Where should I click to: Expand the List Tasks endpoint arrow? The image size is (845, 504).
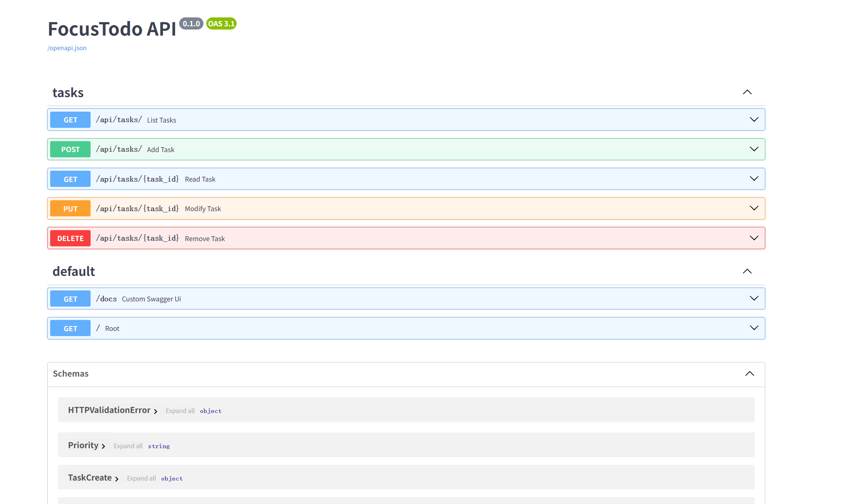pos(754,120)
